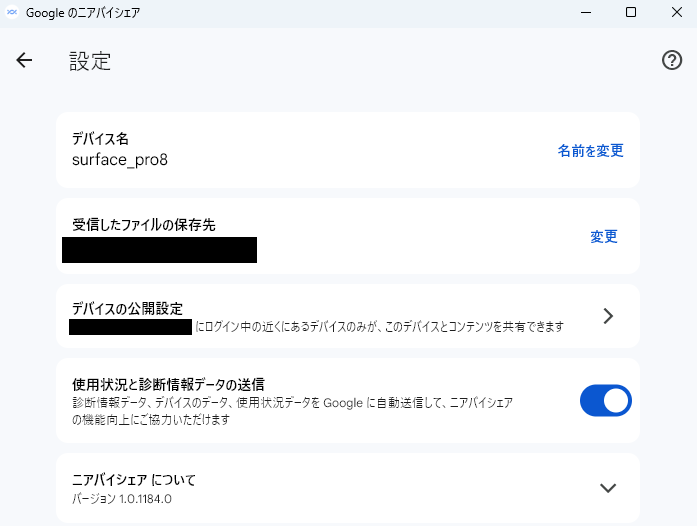Click the バージョン 1.0.1184.0 text
The image size is (697, 526).
(121, 498)
